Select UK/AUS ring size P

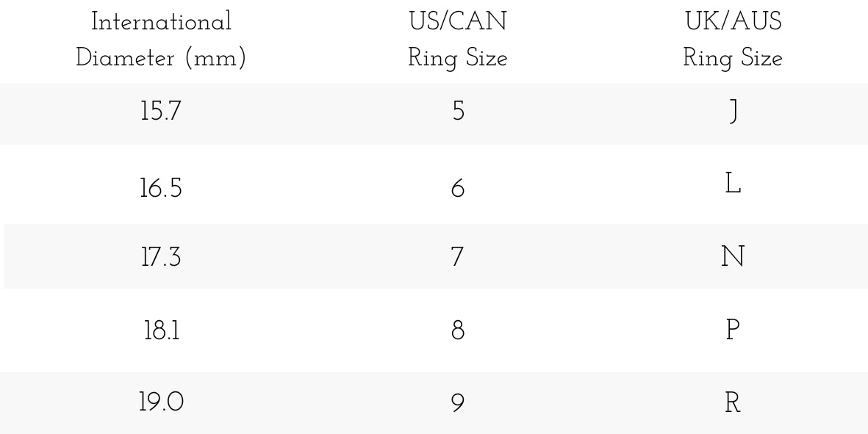pos(733,330)
